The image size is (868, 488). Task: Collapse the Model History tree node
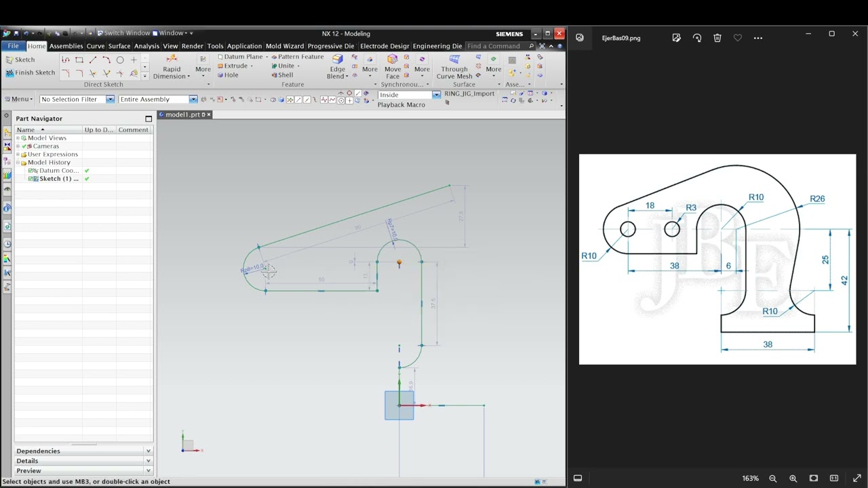pos(18,163)
